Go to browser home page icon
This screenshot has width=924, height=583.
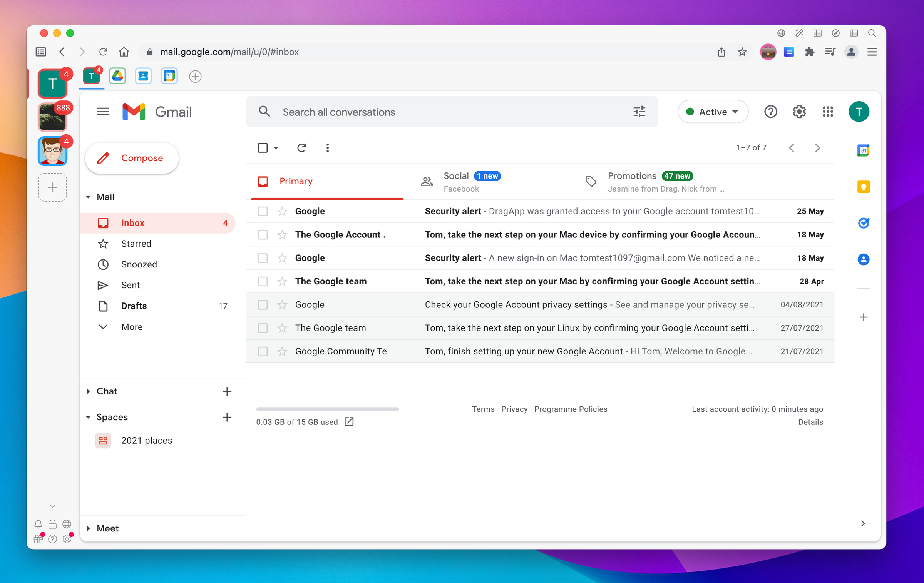point(124,52)
